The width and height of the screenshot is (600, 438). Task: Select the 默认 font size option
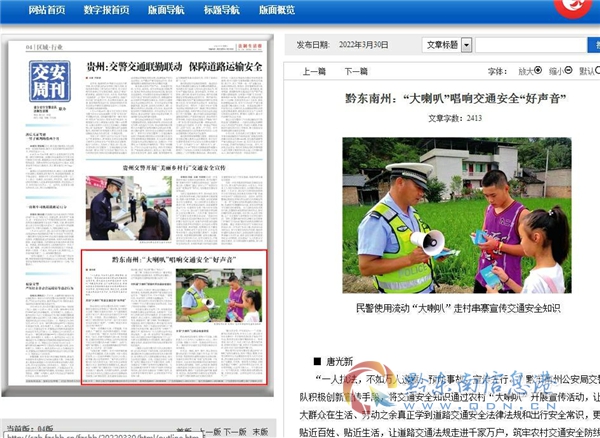[x=596, y=72]
